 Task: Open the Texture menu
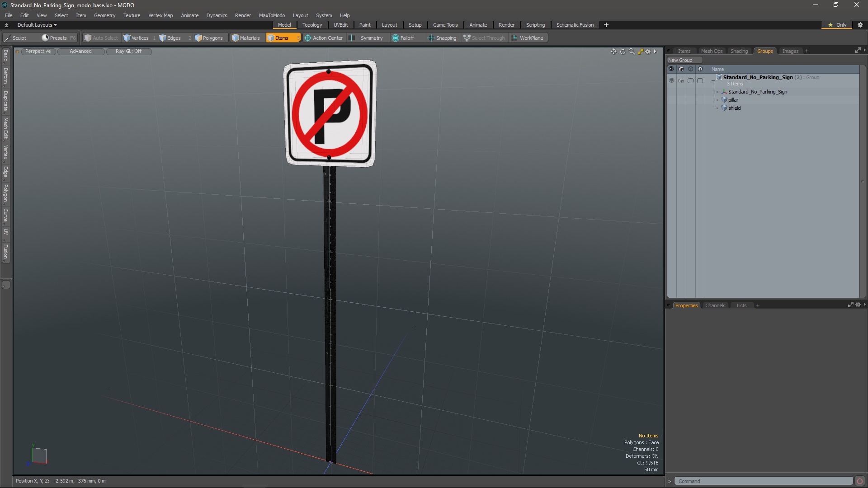(x=132, y=15)
